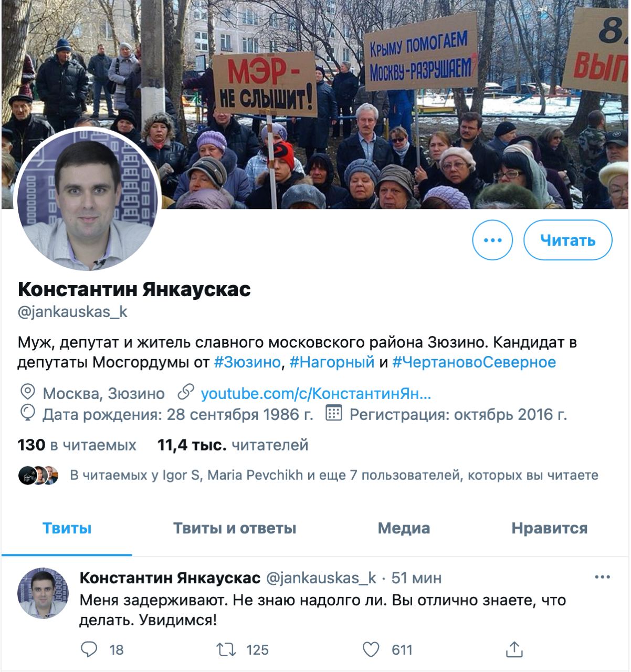631x672 pixels.
Task: Follow the account with Читать button
Action: click(x=568, y=240)
